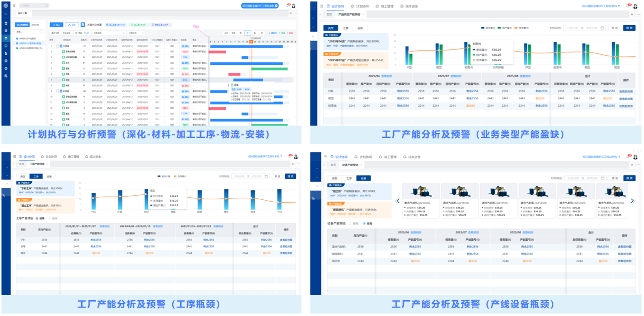The width and height of the screenshot is (644, 316).
Task: Select the 工序 tab in the 产品类型产能预估 panel
Action: 345,28
